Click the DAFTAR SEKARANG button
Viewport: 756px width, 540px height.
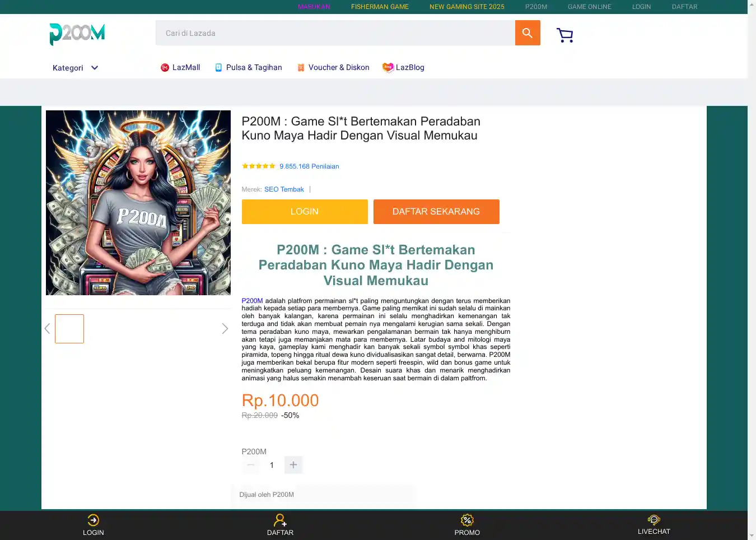tap(436, 212)
